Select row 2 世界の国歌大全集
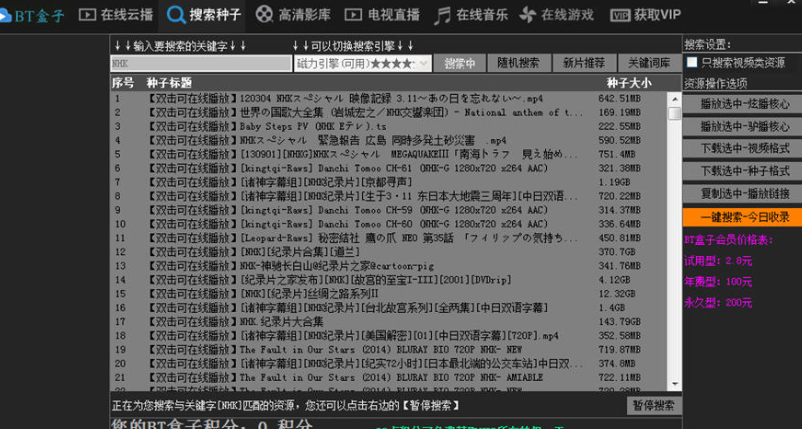802x429 pixels. [389, 112]
